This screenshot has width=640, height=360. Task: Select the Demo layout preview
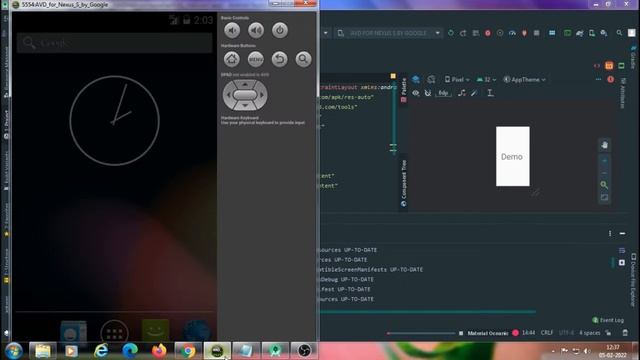(x=513, y=156)
